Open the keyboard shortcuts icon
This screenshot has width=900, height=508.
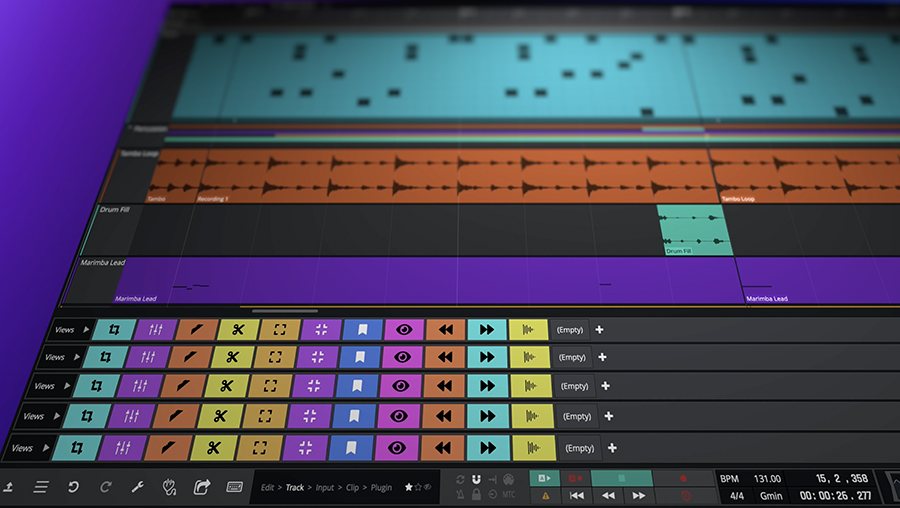pyautogui.click(x=234, y=487)
